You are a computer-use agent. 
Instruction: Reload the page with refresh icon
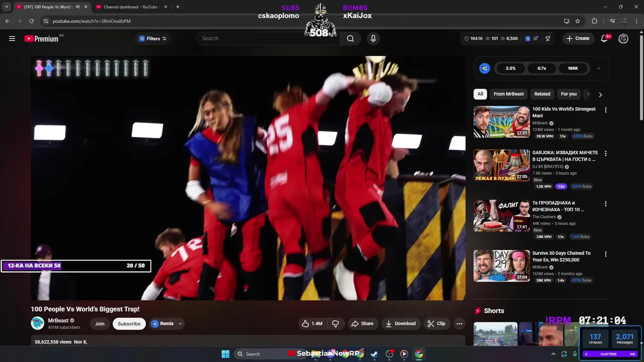(31, 21)
